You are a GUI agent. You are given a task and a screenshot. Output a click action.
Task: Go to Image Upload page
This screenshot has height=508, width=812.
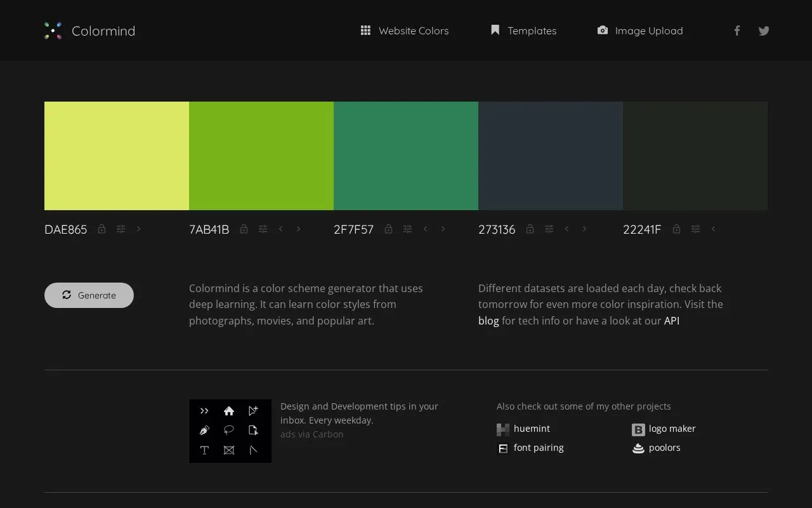[640, 30]
